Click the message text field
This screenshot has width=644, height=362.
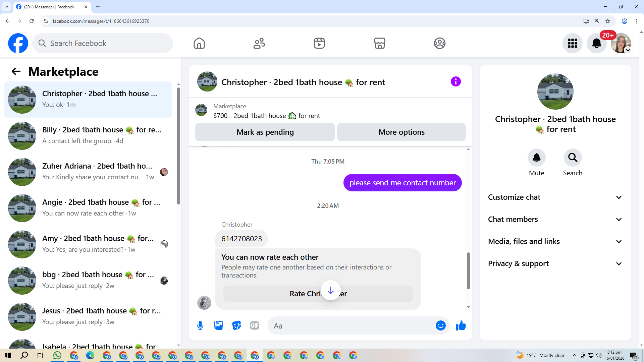click(x=352, y=325)
